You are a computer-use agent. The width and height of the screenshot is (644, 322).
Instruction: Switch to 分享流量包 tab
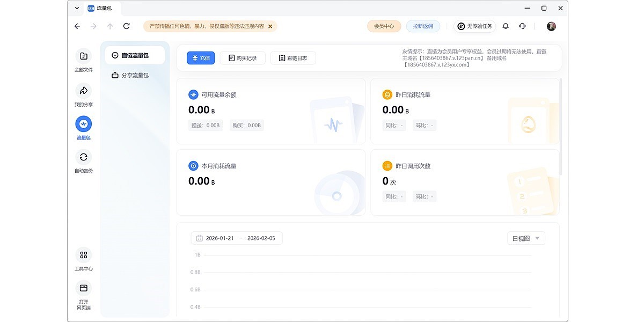click(135, 76)
